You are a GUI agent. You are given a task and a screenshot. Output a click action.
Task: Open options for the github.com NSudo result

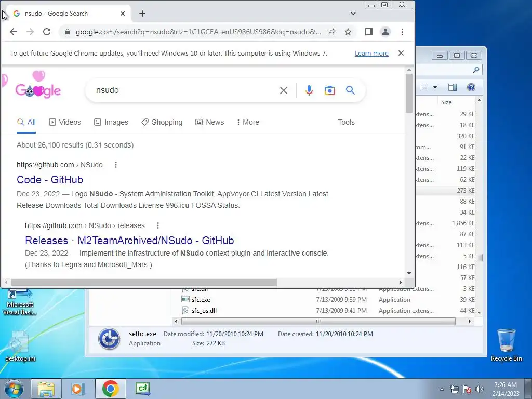[116, 165]
